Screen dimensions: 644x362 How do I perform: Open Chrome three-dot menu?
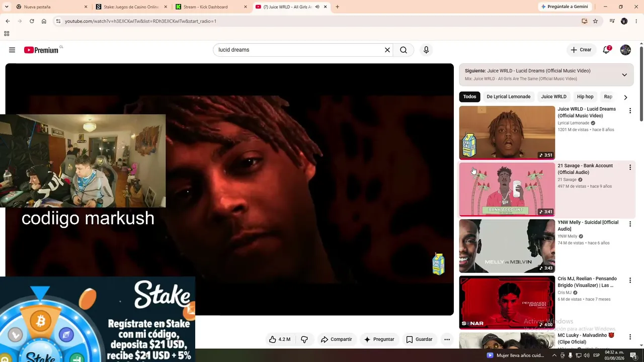[x=636, y=21]
